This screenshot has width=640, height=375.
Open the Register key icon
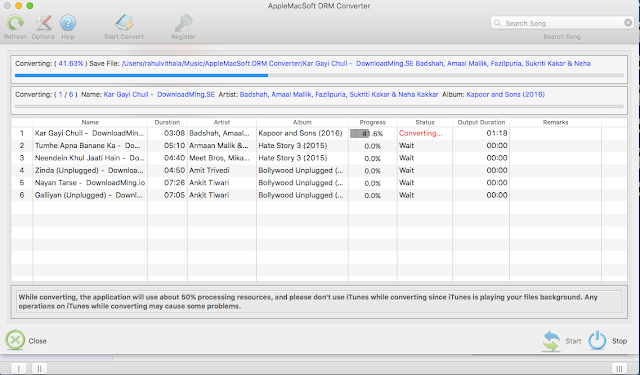[x=183, y=23]
